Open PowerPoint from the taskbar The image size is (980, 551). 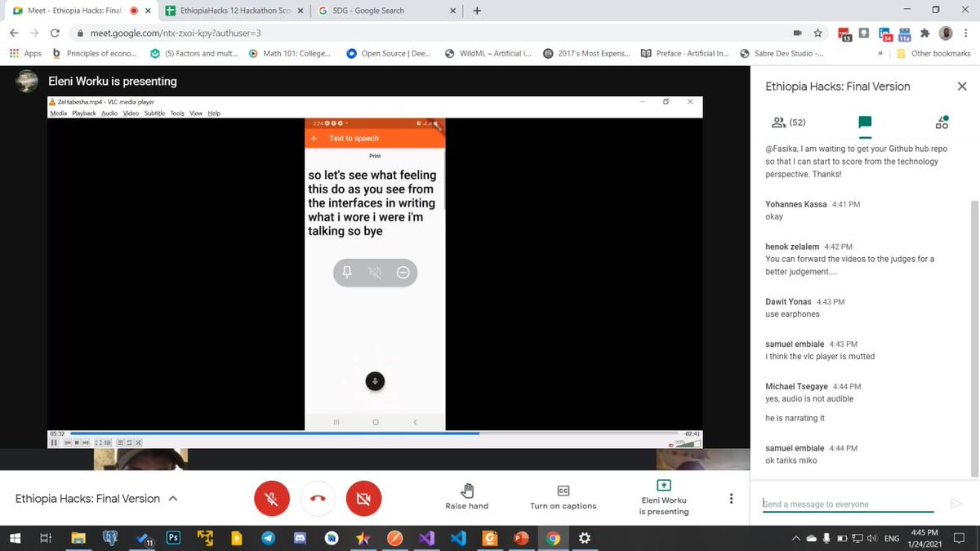pos(521,538)
